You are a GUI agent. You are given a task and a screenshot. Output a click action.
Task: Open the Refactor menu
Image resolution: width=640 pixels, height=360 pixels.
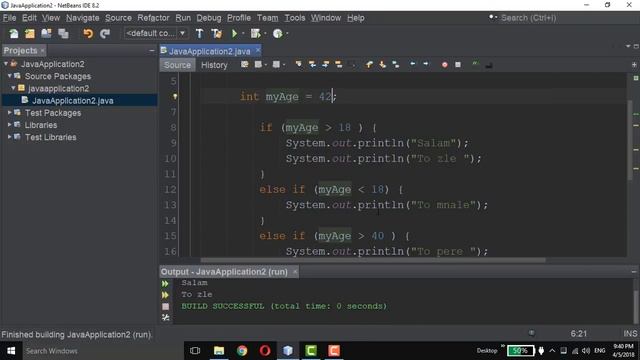coord(153,18)
